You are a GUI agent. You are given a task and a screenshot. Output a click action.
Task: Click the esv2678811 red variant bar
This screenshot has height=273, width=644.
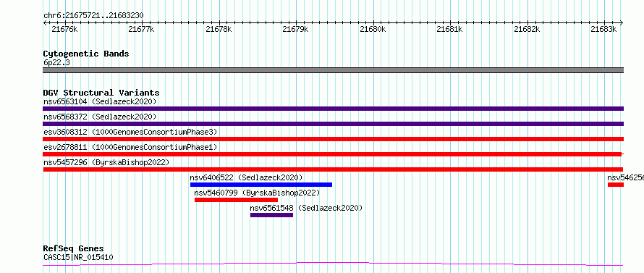pyautogui.click(x=332, y=154)
